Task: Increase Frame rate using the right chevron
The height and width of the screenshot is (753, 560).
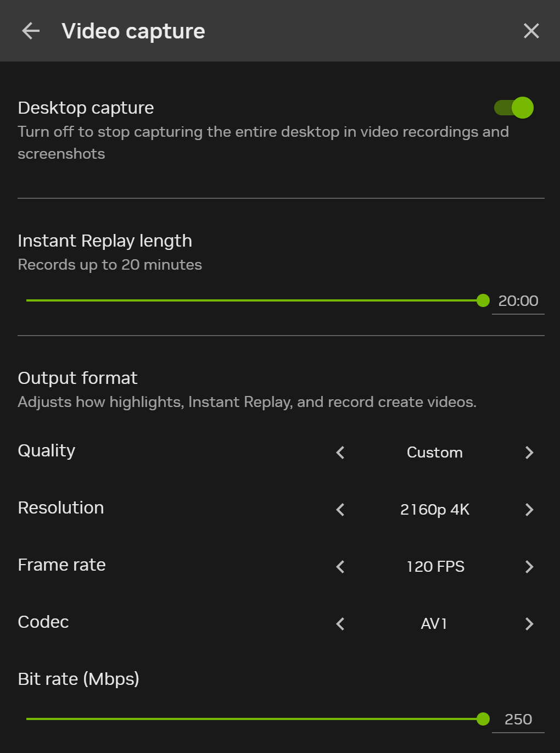Action: tap(529, 567)
